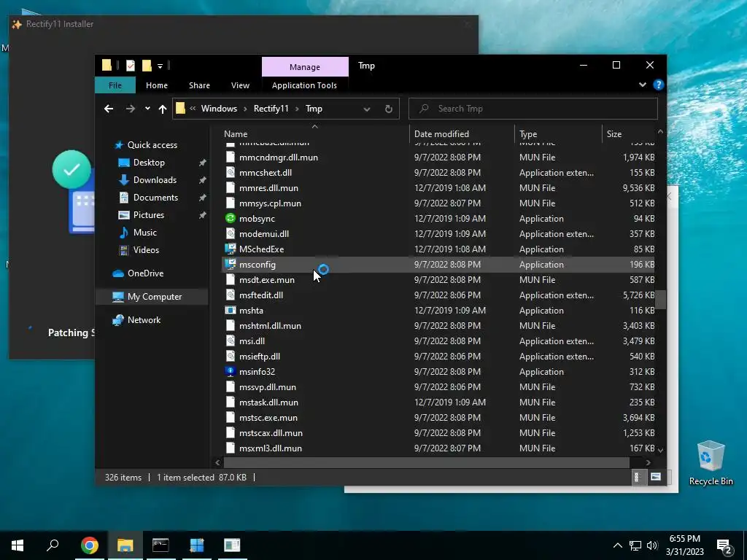Click the Properties quick access toolbar icon
The width and height of the screenshot is (747, 560).
(130, 65)
